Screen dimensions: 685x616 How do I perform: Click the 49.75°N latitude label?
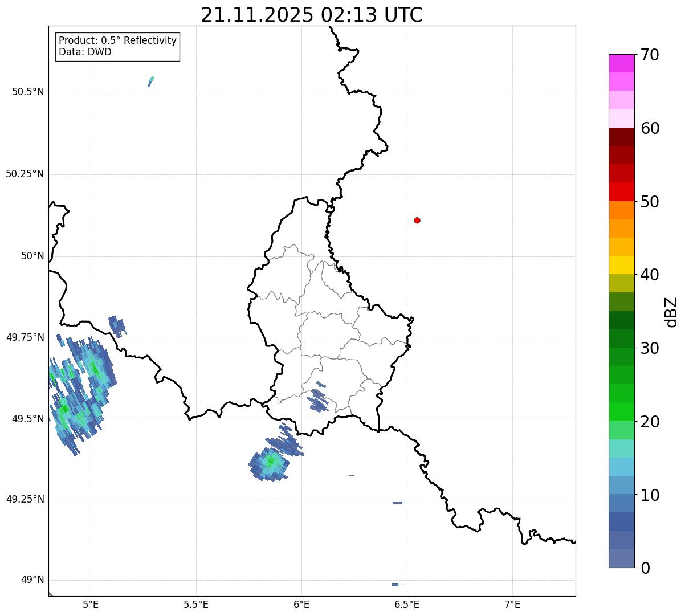pos(25,337)
